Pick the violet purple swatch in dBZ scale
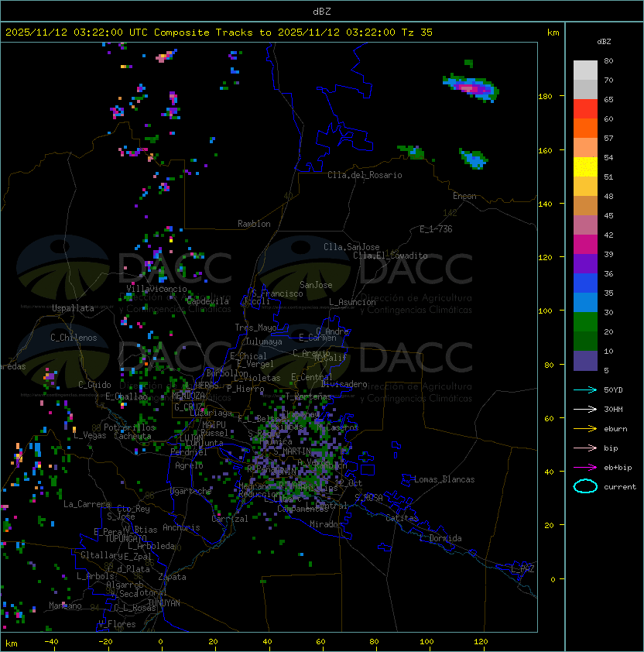Image resolution: width=644 pixels, height=652 pixels. [x=585, y=263]
